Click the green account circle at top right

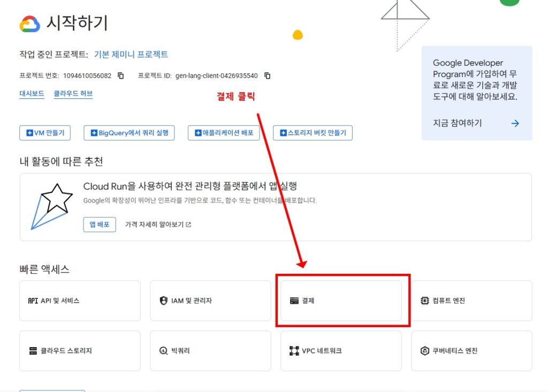[509, 2]
